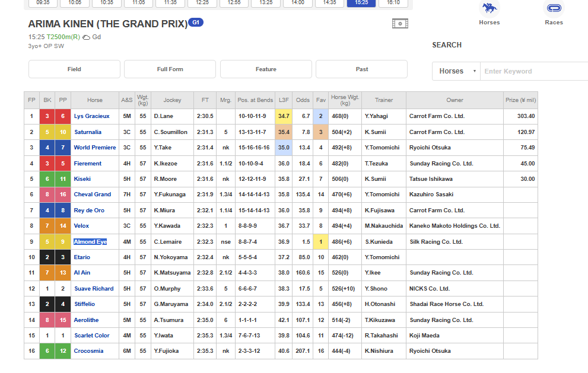Select the 12:55 race time tab
Screen dimensions: 588x373
[234, 3]
